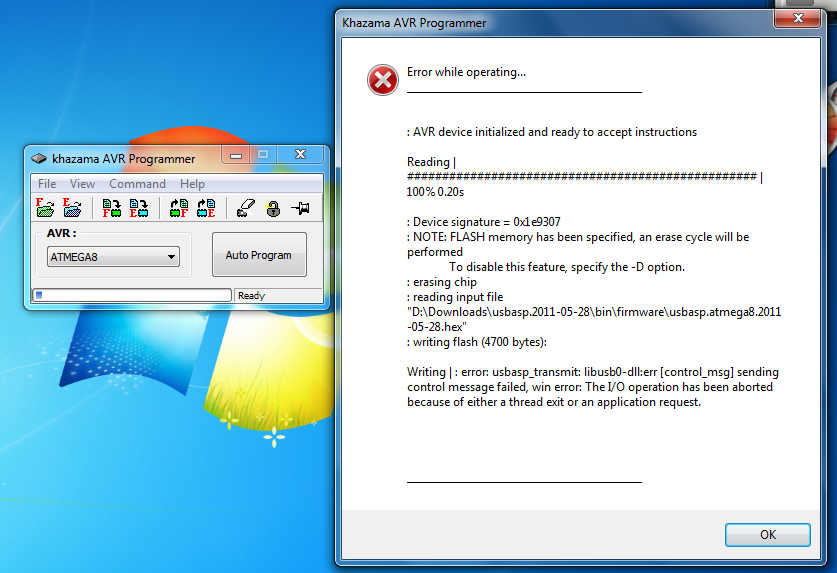The width and height of the screenshot is (837, 573).
Task: Close the small khazama AVR Programmer window
Action: (x=301, y=155)
